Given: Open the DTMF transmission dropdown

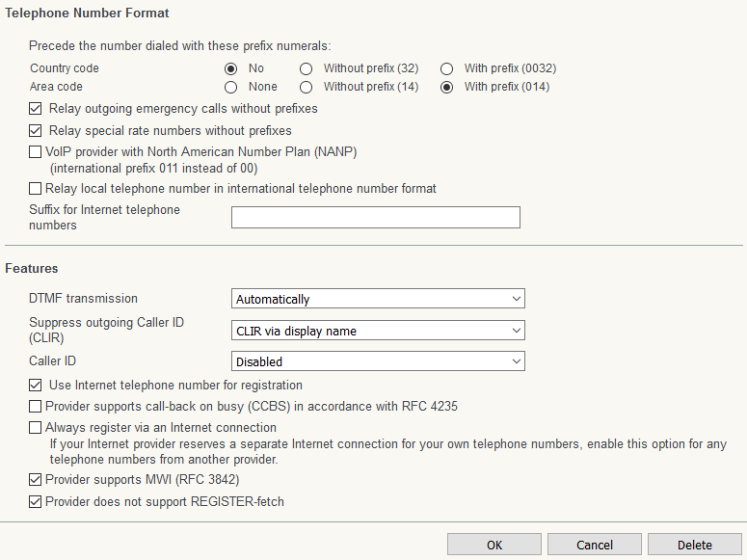Looking at the screenshot, I should point(380,300).
